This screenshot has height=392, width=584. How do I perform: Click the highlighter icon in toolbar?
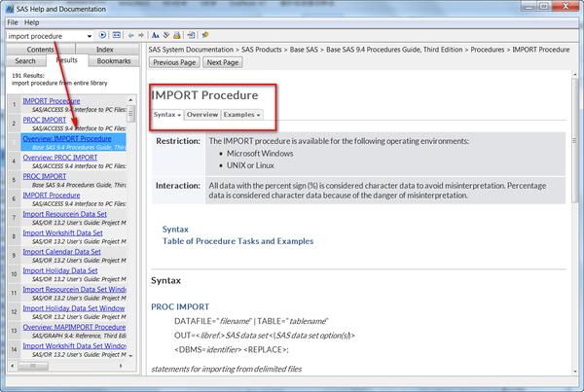(x=166, y=35)
